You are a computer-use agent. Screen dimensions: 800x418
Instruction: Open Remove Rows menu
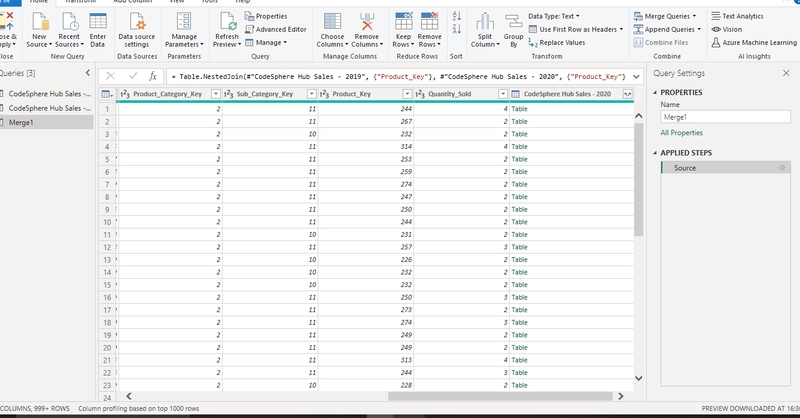(430, 31)
